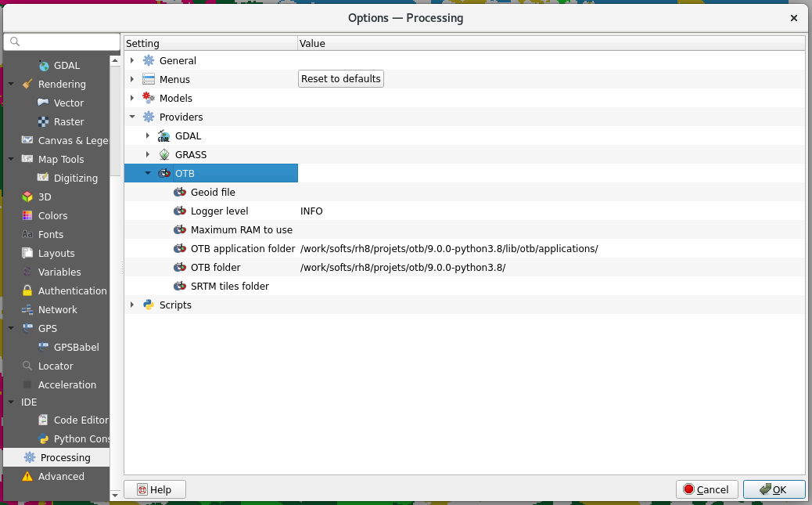Open the Network settings page

[x=57, y=309]
